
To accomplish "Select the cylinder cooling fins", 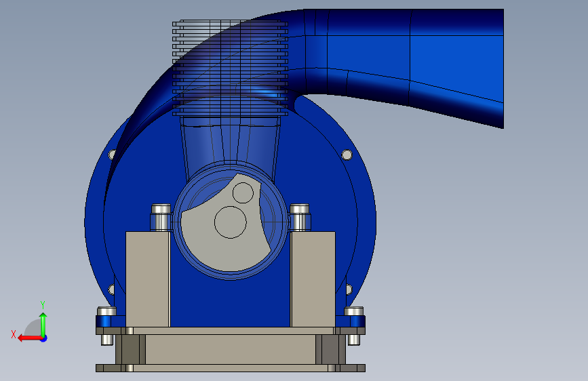I will [230, 68].
